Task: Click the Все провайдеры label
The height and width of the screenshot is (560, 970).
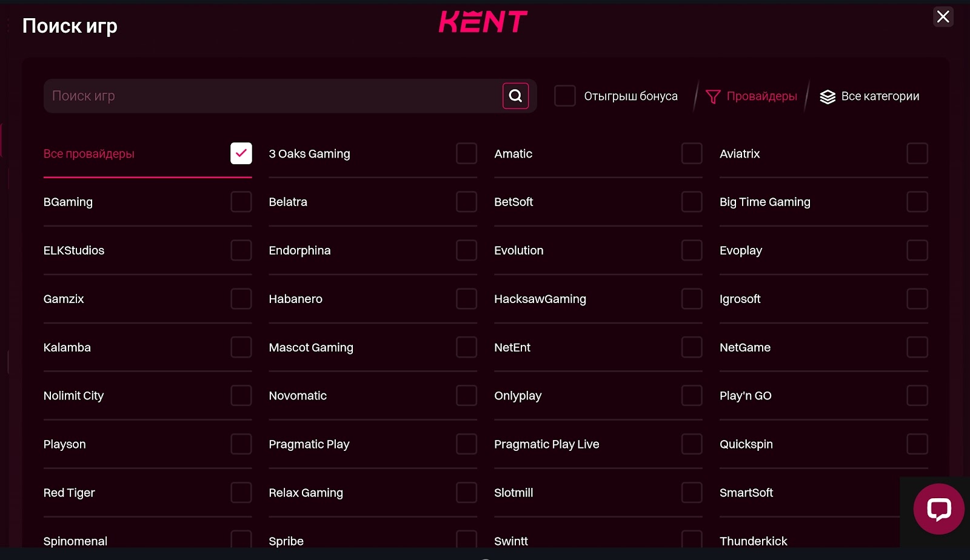Action: pyautogui.click(x=89, y=154)
